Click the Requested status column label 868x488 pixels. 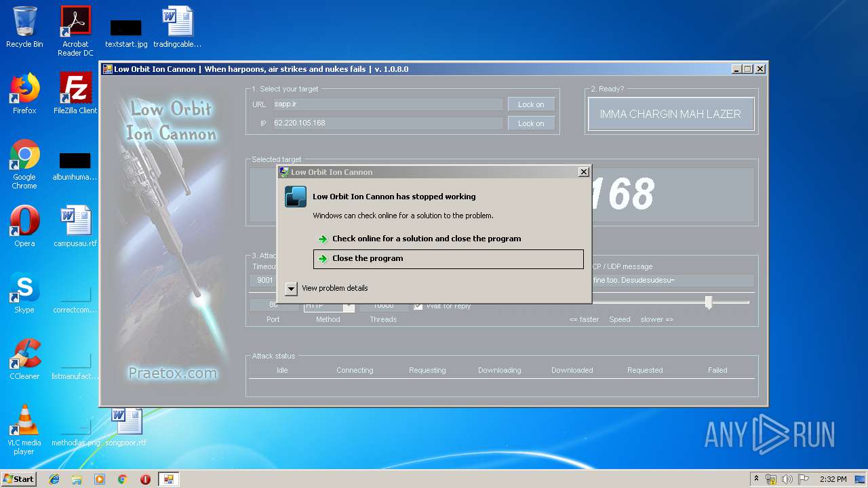[x=645, y=370]
